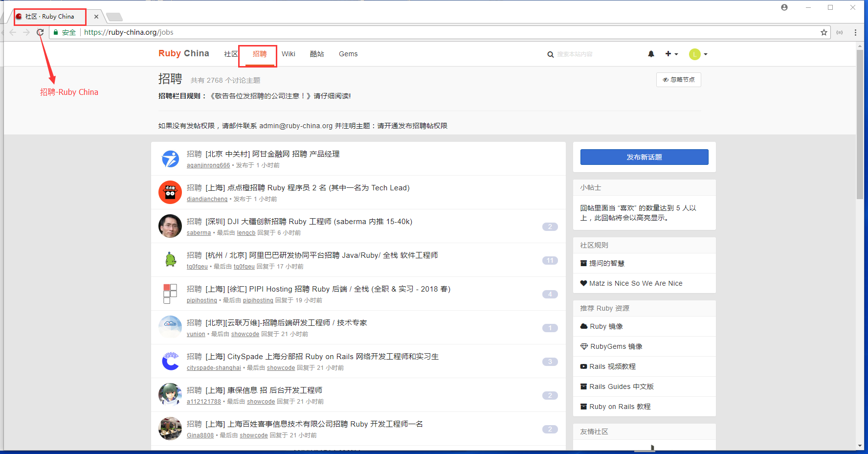Viewport: 868px width, 454px height.
Task: Go to the 社区 nav item
Action: point(231,54)
